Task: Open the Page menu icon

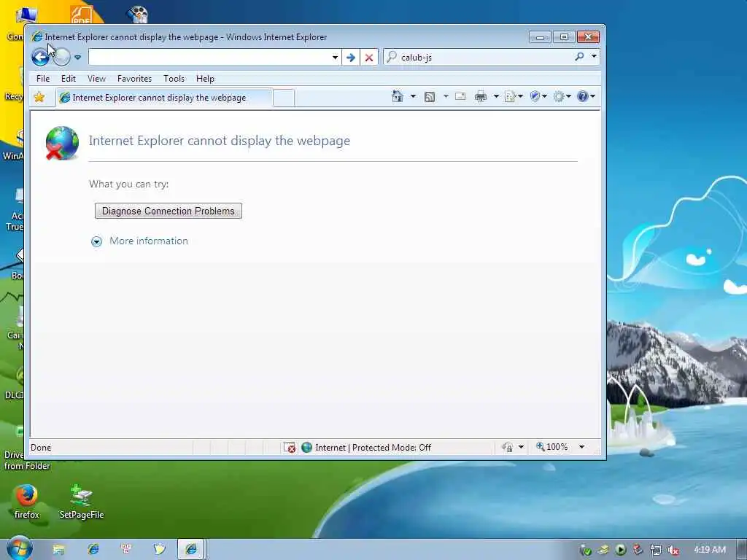Action: point(514,97)
